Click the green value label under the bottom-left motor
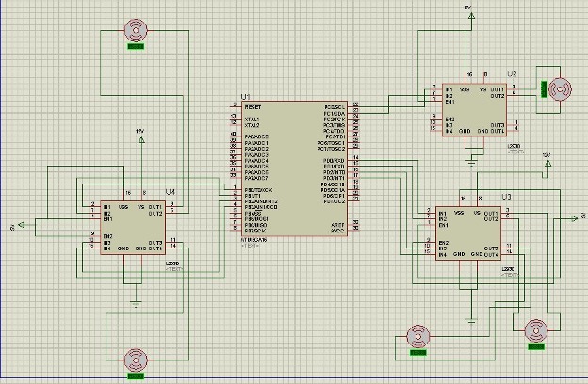The width and height of the screenshot is (588, 384). [x=136, y=376]
